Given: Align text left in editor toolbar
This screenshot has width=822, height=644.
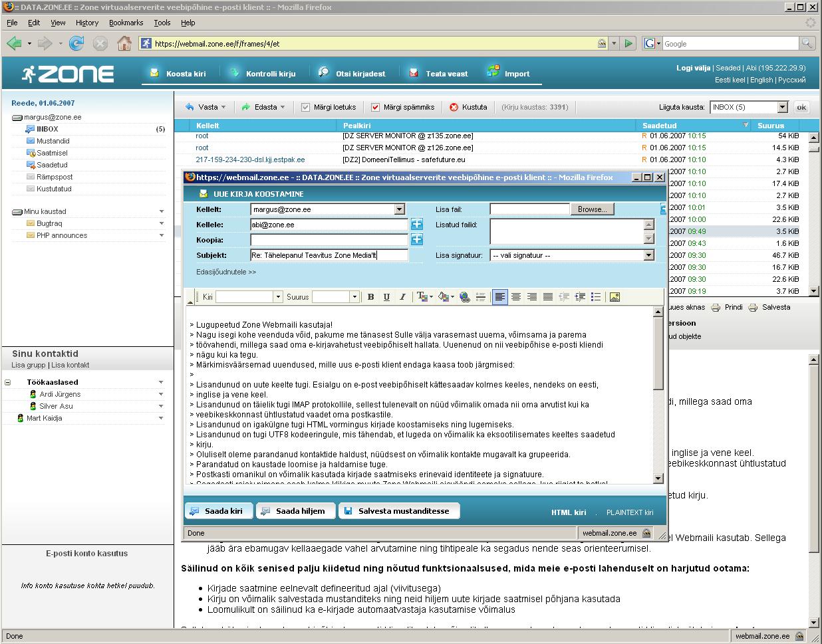Looking at the screenshot, I should (499, 297).
